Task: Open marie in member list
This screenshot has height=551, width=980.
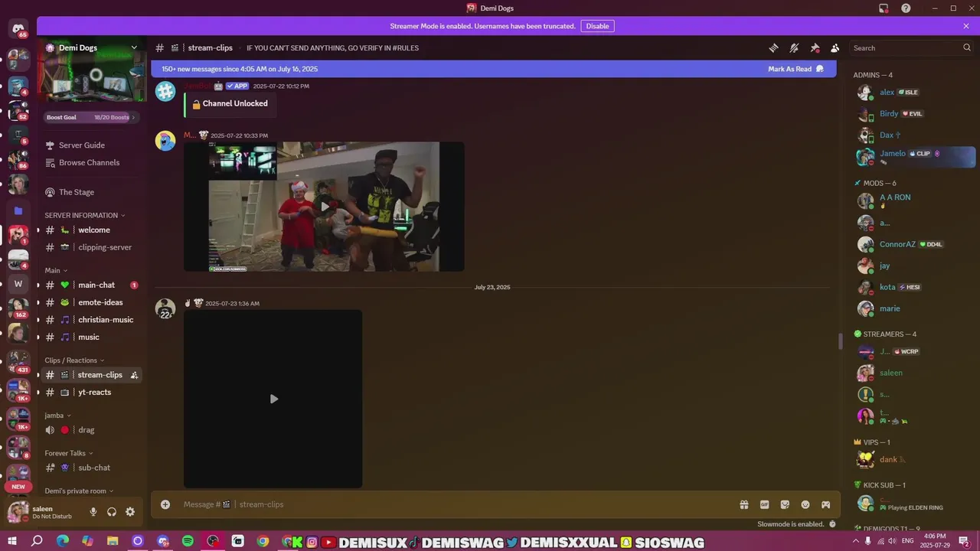Action: [915, 308]
